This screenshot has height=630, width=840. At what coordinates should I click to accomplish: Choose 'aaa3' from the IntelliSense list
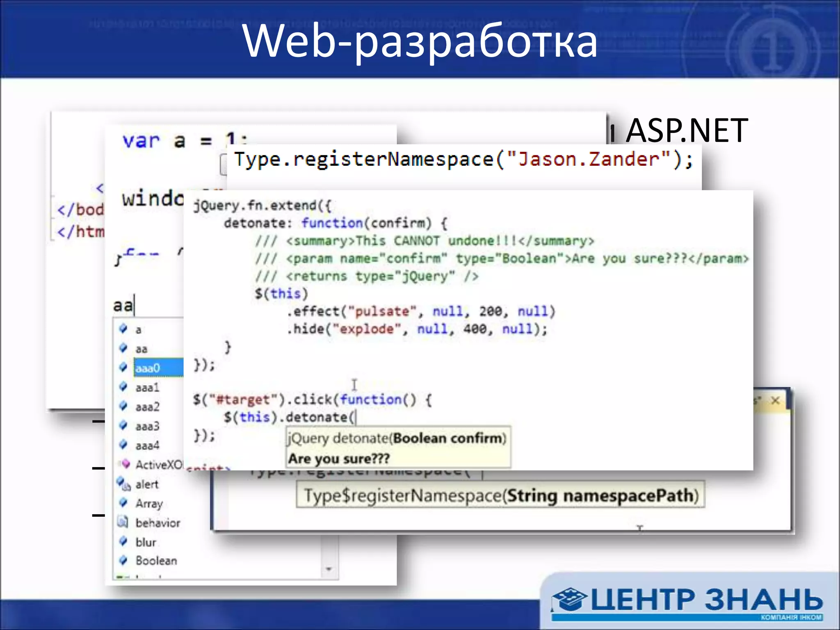click(x=148, y=426)
